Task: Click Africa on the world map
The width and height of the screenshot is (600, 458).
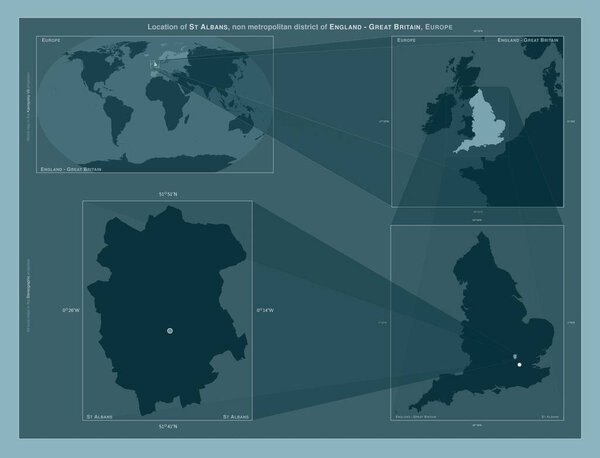Action: click(168, 101)
